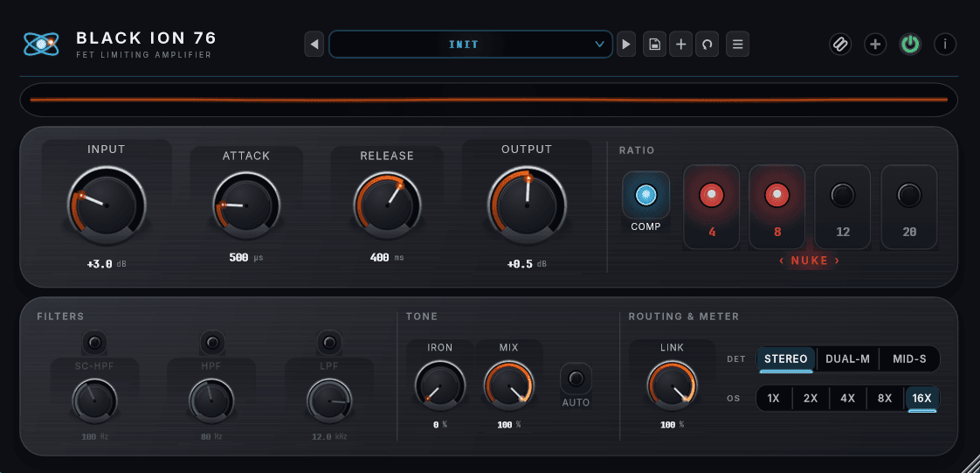Viewport: 980px width, 473px height.
Task: Enable ratio 20 button
Action: coord(909,207)
